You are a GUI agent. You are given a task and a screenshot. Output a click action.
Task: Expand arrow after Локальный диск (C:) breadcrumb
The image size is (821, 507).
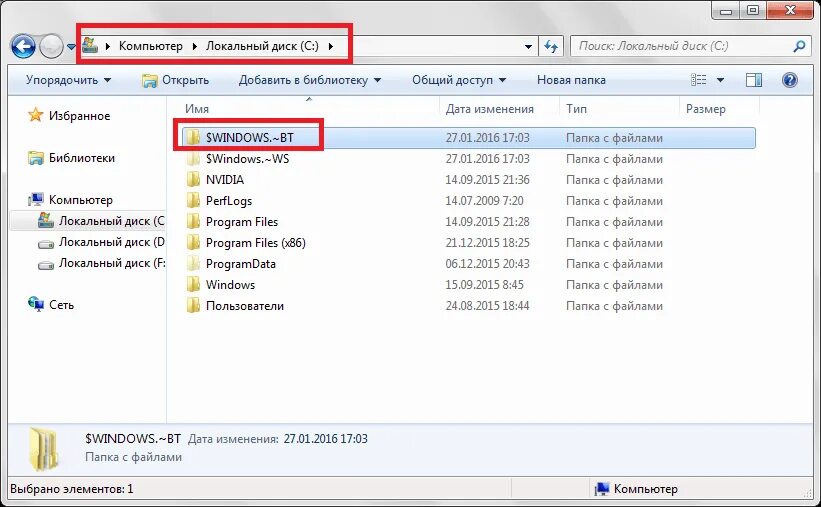[331, 46]
